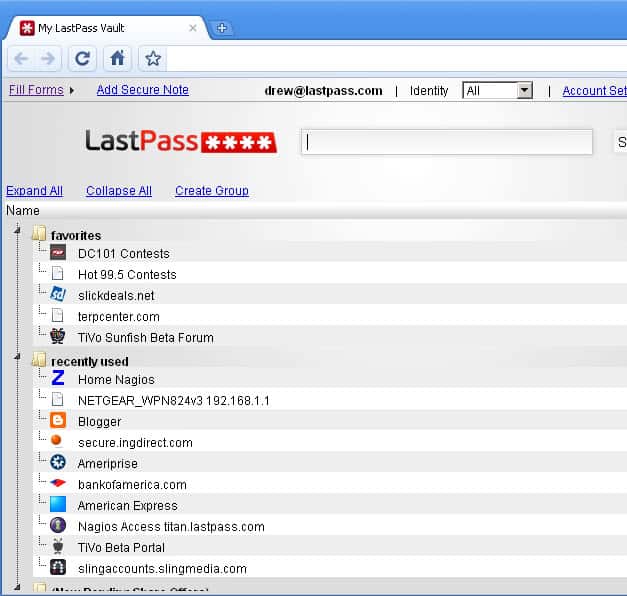Click the Home Nagios Z icon
Screen dimensions: 627x596
click(58, 379)
